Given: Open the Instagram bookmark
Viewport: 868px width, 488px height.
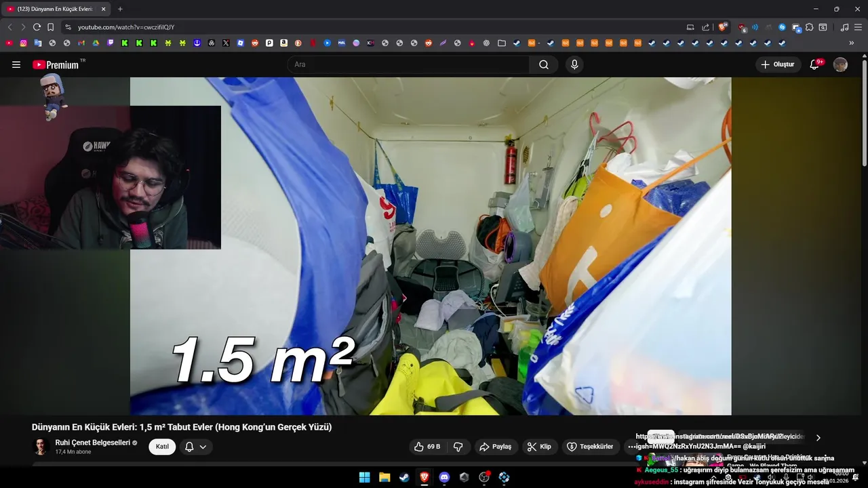Looking at the screenshot, I should [x=23, y=43].
